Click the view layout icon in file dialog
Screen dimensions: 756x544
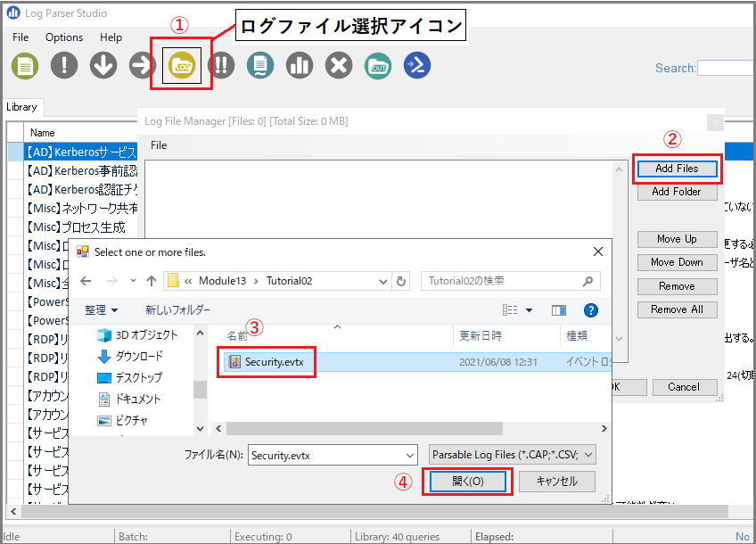[510, 310]
